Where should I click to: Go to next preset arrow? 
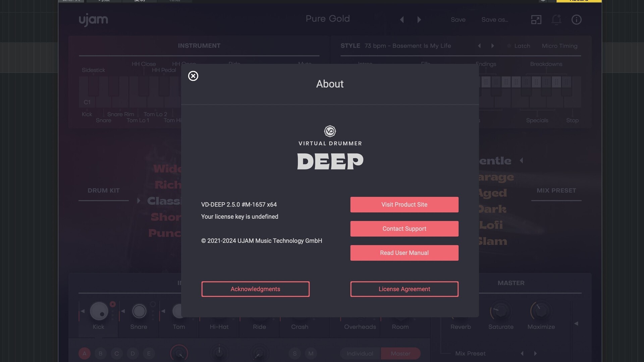[419, 20]
